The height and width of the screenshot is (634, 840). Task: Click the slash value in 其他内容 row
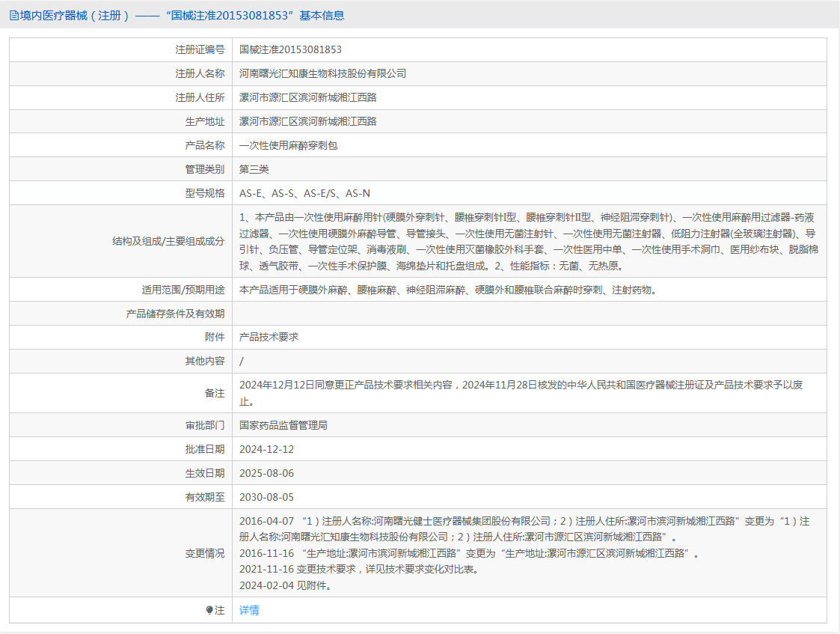point(241,362)
